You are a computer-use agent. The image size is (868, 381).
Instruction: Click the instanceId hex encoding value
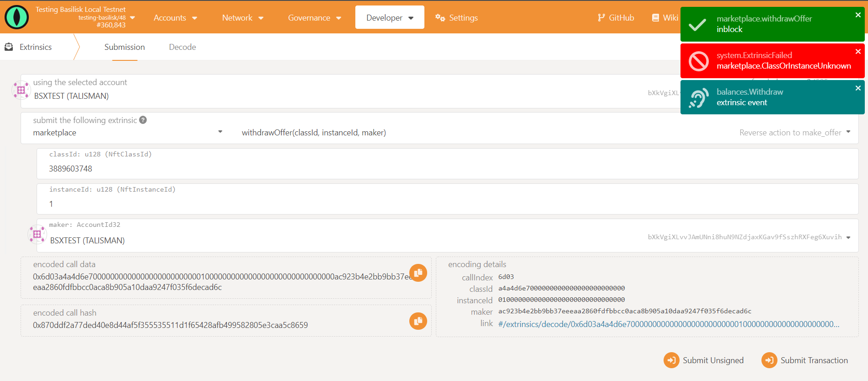pyautogui.click(x=562, y=300)
